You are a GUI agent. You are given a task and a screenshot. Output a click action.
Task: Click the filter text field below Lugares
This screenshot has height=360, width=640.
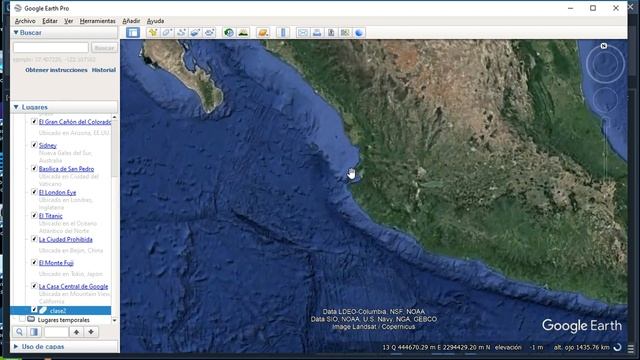coord(56,332)
